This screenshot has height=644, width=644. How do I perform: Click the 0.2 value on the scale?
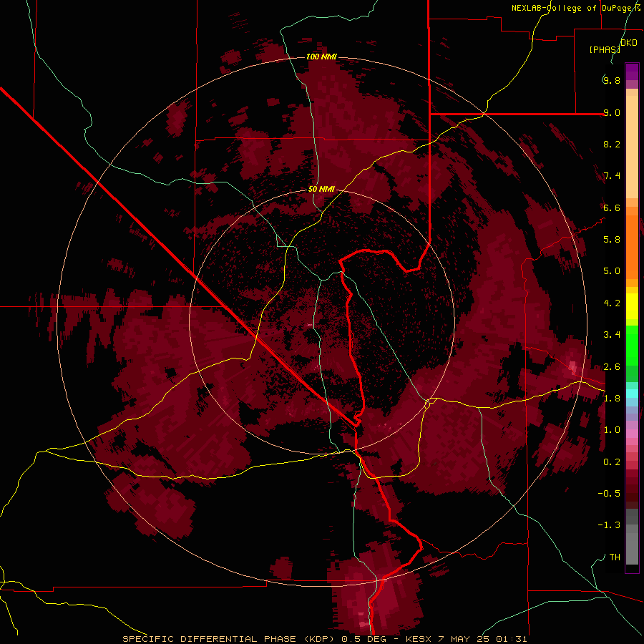tap(612, 462)
